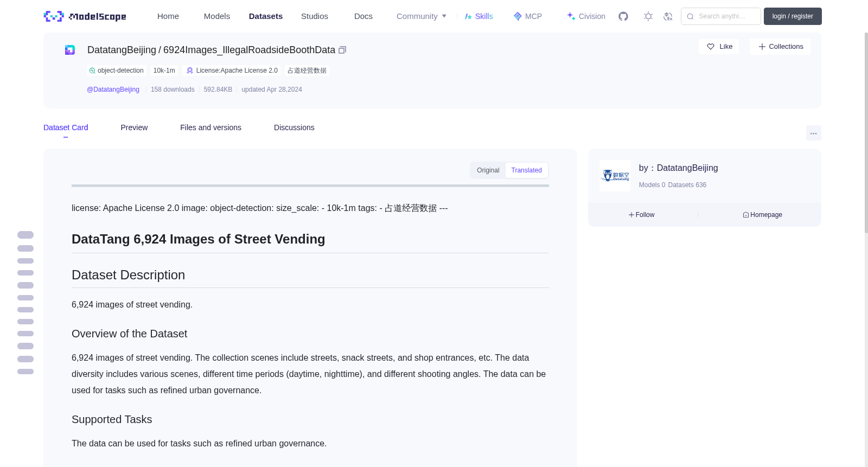The image size is (868, 467).
Task: Click the '158 downloads' text
Action: point(173,89)
